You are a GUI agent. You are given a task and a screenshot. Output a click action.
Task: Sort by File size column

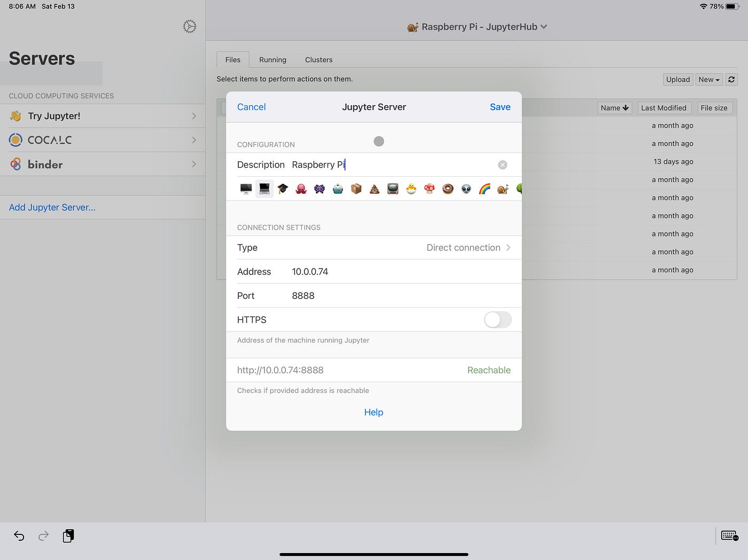714,108
